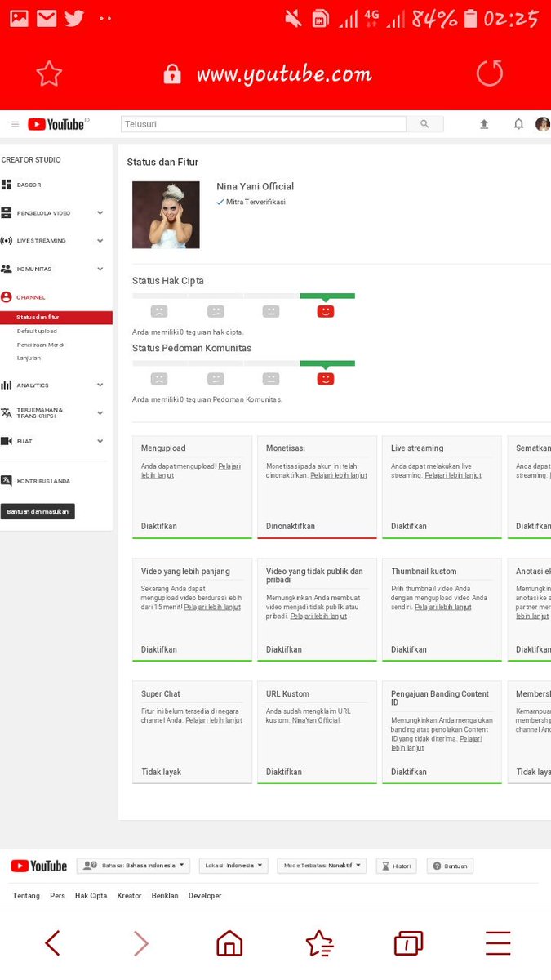Click the padlock secure site icon
The image size is (551, 980).
point(172,74)
